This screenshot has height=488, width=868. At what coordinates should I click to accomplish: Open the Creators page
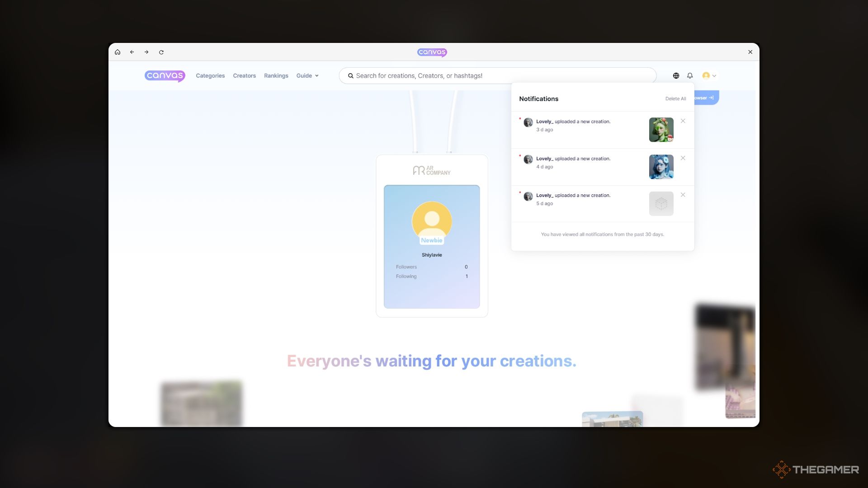[x=244, y=76]
